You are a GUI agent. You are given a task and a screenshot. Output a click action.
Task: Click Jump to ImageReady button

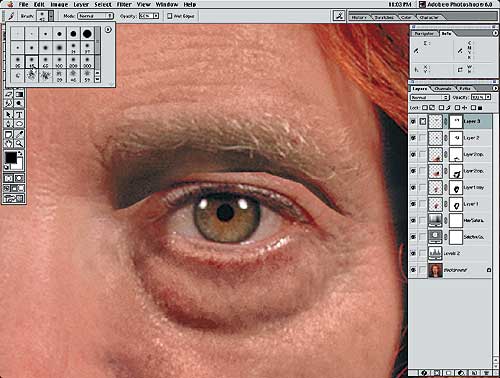tap(14, 199)
